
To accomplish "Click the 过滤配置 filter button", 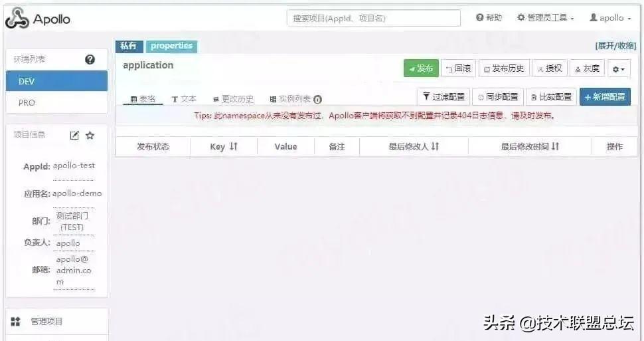I will tap(443, 97).
